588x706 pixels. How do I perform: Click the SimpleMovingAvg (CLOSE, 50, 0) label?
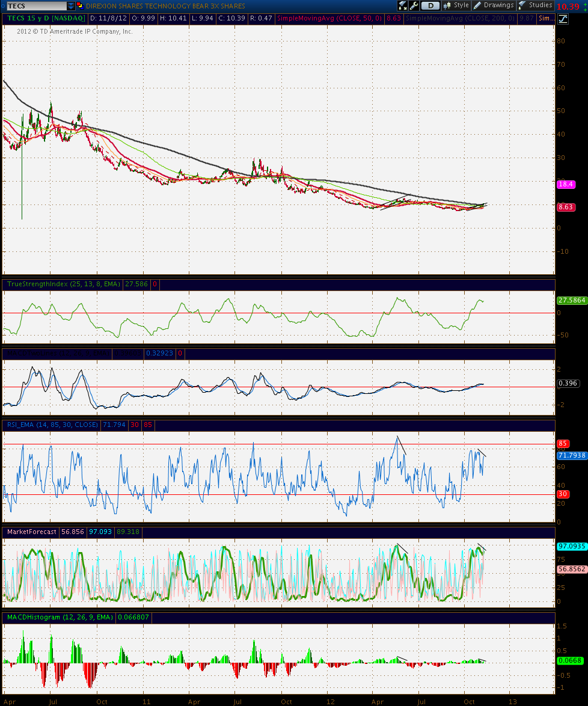click(x=329, y=19)
